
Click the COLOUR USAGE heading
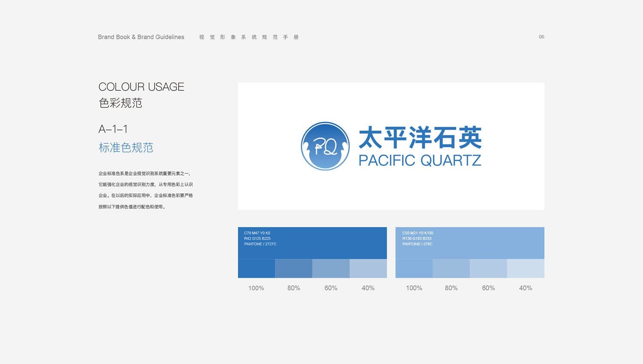pos(141,87)
